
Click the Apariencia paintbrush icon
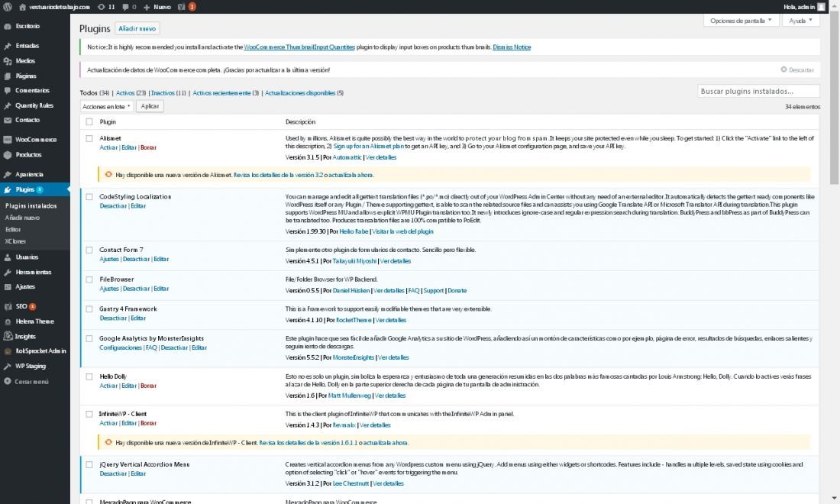pos(8,175)
